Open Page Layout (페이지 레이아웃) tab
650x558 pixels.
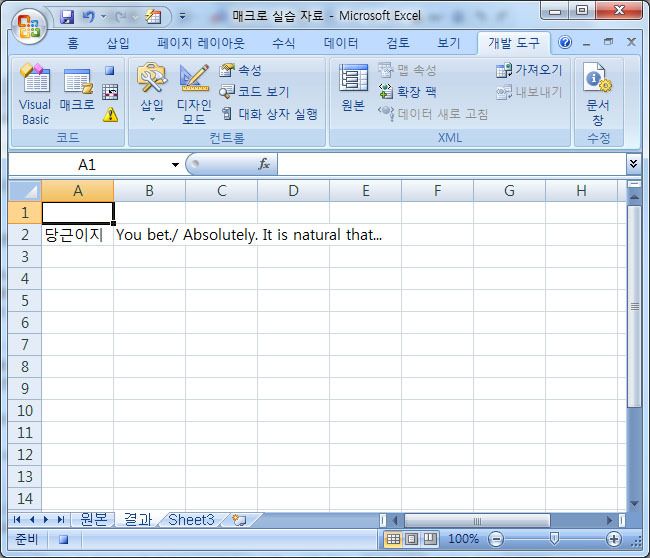click(x=201, y=43)
